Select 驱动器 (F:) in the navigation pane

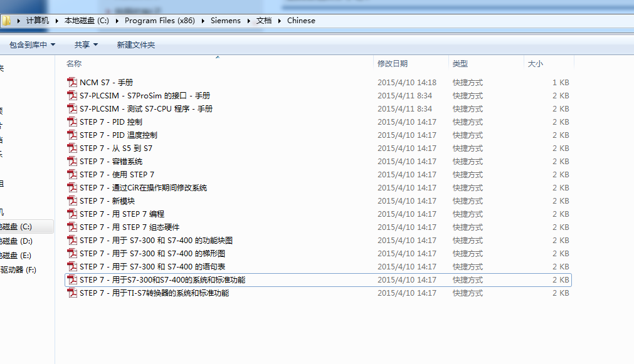pos(18,270)
